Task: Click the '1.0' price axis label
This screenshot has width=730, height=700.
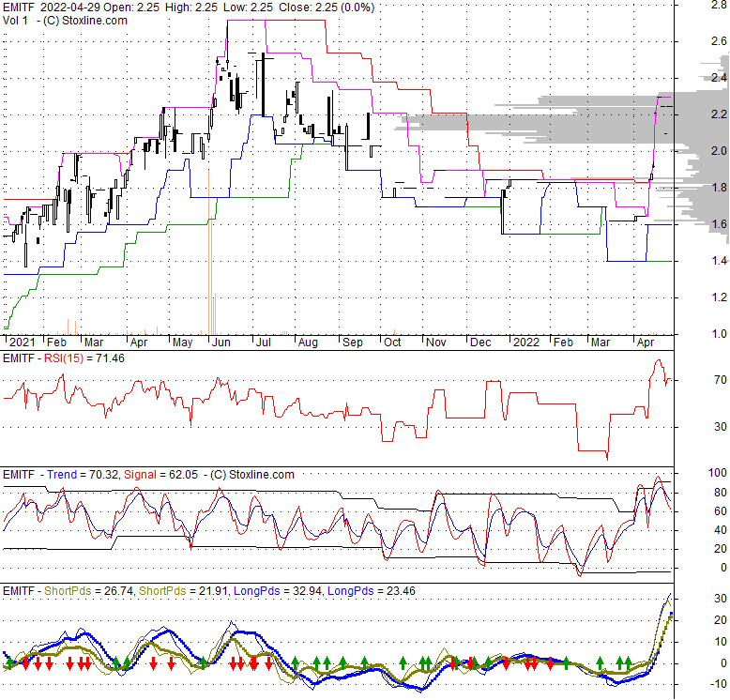Action: coord(719,334)
